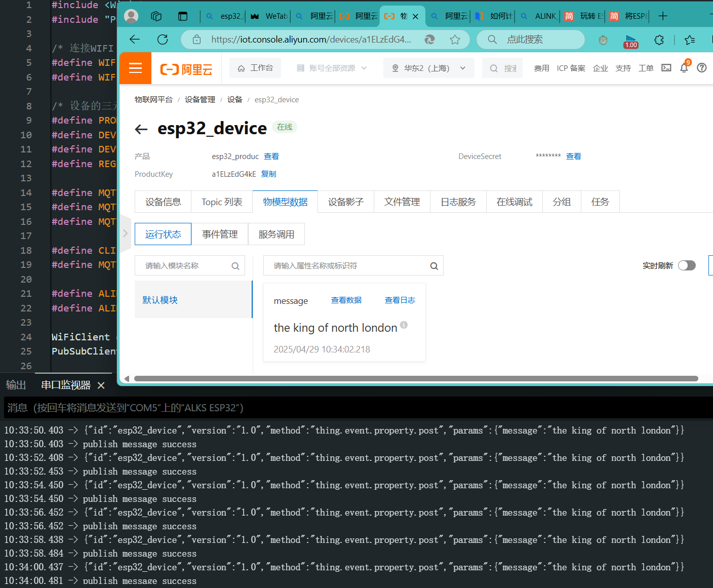Show info icon beside message value
713x588 pixels.
click(x=404, y=325)
